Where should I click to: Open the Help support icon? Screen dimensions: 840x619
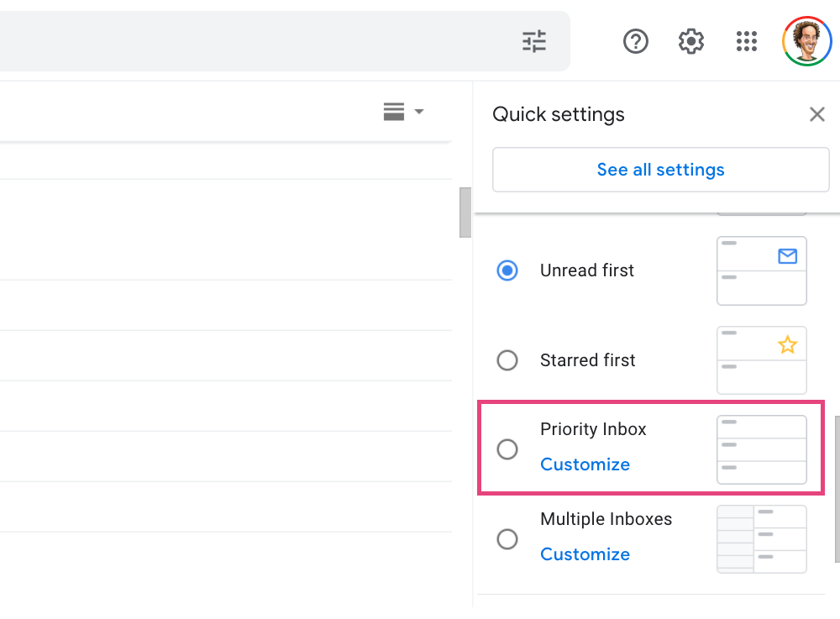[x=636, y=41]
